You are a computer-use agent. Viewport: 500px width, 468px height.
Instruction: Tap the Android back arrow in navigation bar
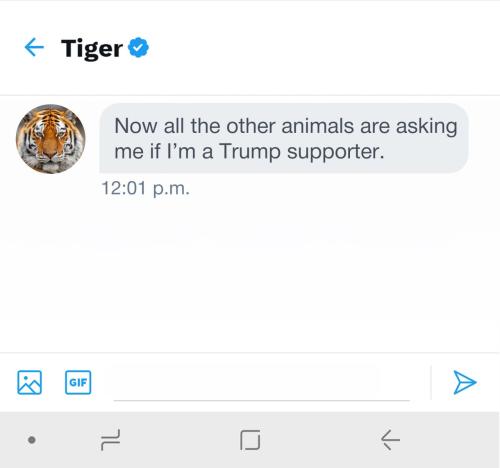[390, 440]
